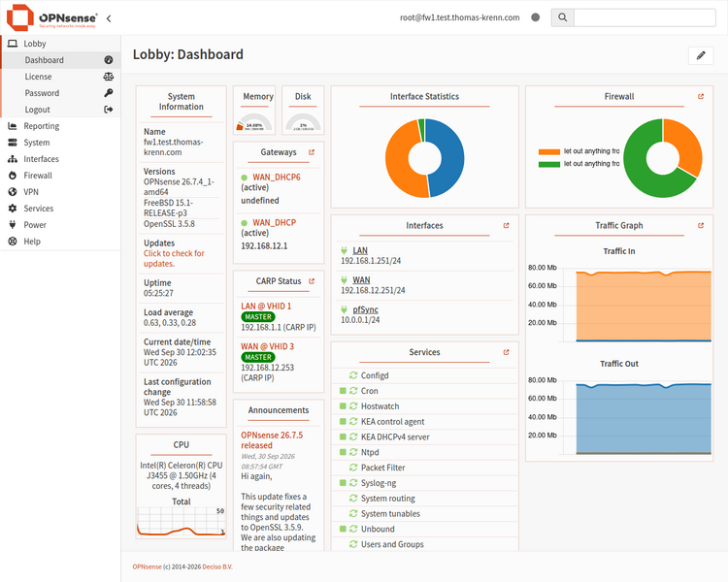The width and height of the screenshot is (728, 582).
Task: Stop Hostwatch using its green square
Action: point(343,406)
